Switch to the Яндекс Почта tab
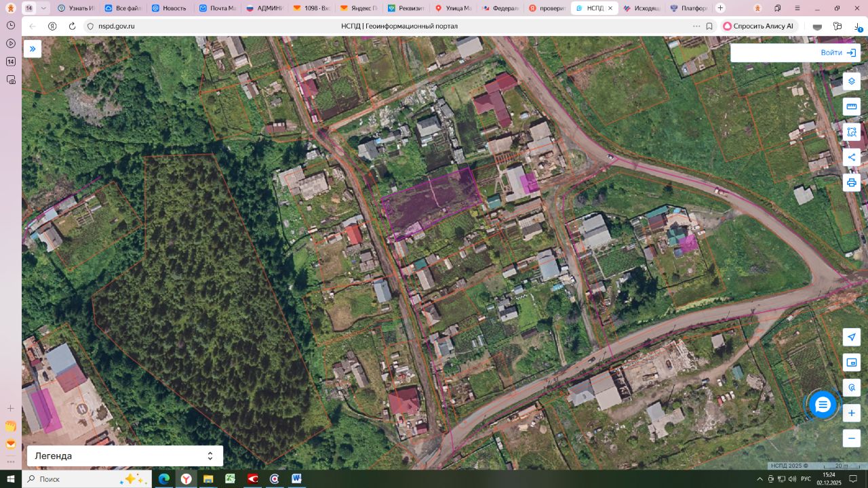 pyautogui.click(x=358, y=8)
